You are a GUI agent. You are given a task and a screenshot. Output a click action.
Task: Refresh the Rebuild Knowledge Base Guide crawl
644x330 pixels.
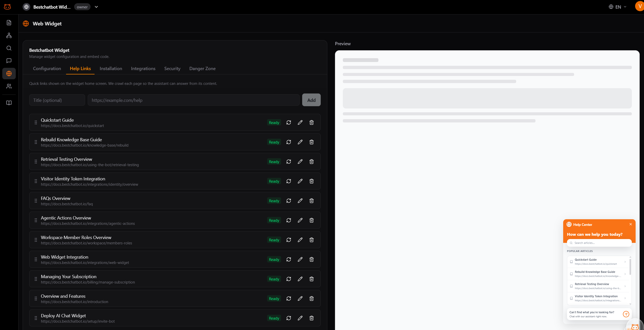(289, 142)
